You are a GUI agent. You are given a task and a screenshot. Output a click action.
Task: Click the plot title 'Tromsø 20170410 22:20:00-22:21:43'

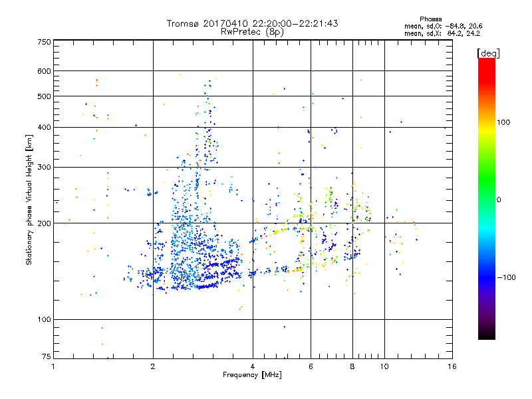click(x=252, y=23)
